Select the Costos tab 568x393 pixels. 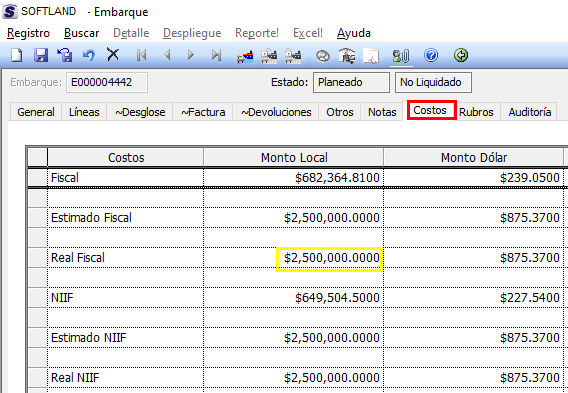click(430, 110)
